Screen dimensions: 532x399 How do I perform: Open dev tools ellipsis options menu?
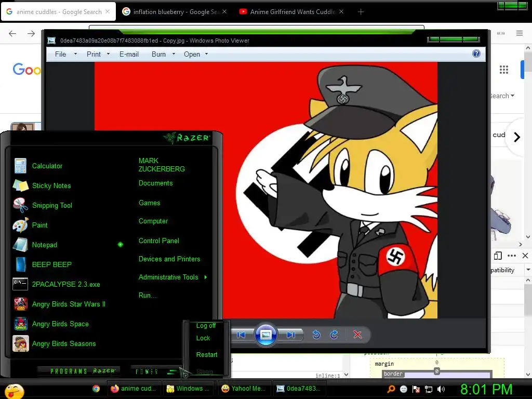(x=512, y=256)
